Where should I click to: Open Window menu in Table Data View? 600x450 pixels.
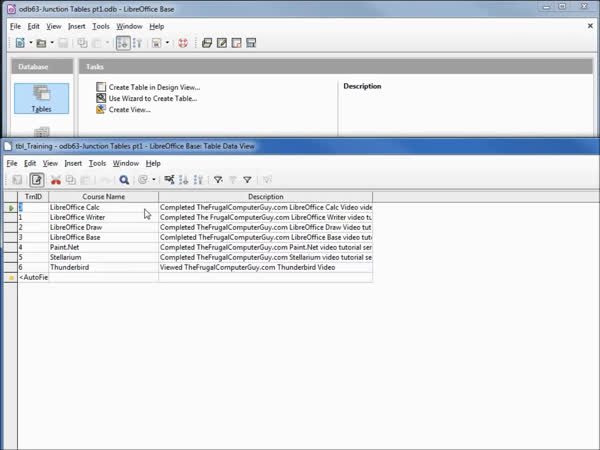pos(126,163)
